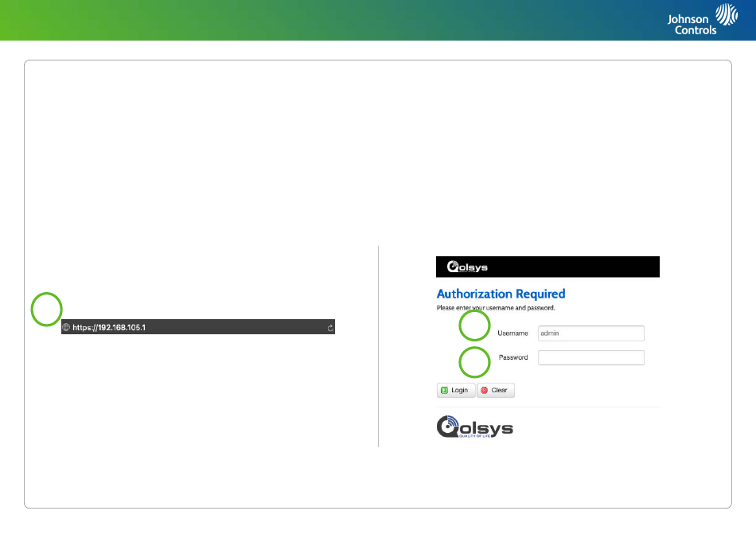Click the black Qolsys header bar
The width and height of the screenshot is (756, 534).
pyautogui.click(x=573, y=267)
